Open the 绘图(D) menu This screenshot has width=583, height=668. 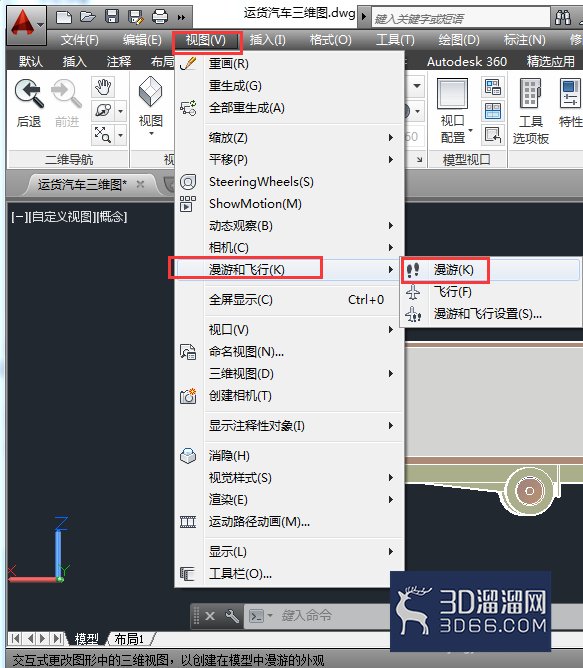point(459,40)
